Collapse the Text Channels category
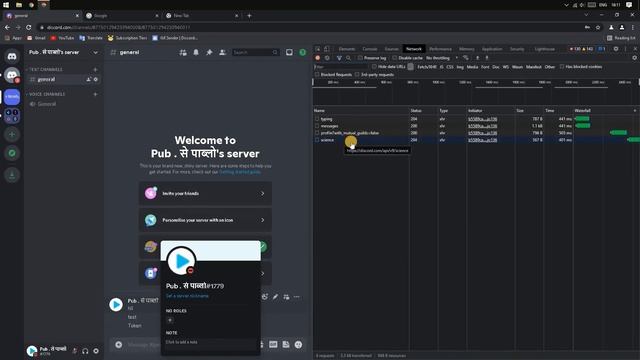The width and height of the screenshot is (640, 360). click(45, 69)
